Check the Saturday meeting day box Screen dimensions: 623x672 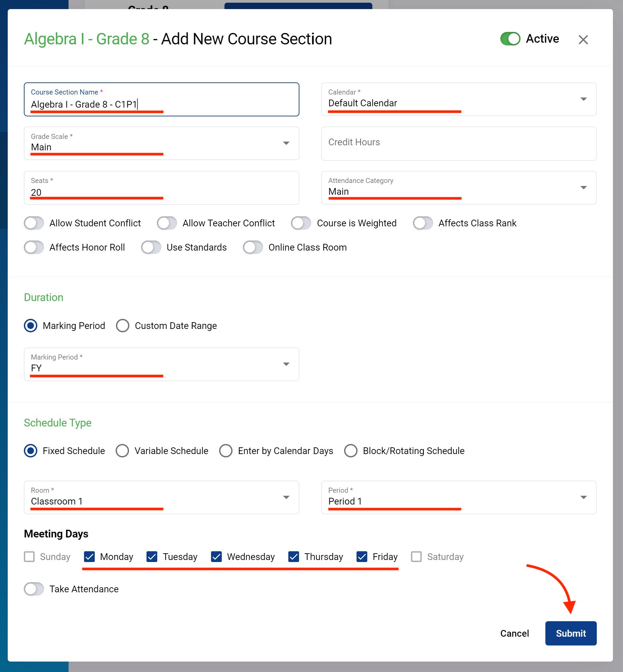[416, 557]
